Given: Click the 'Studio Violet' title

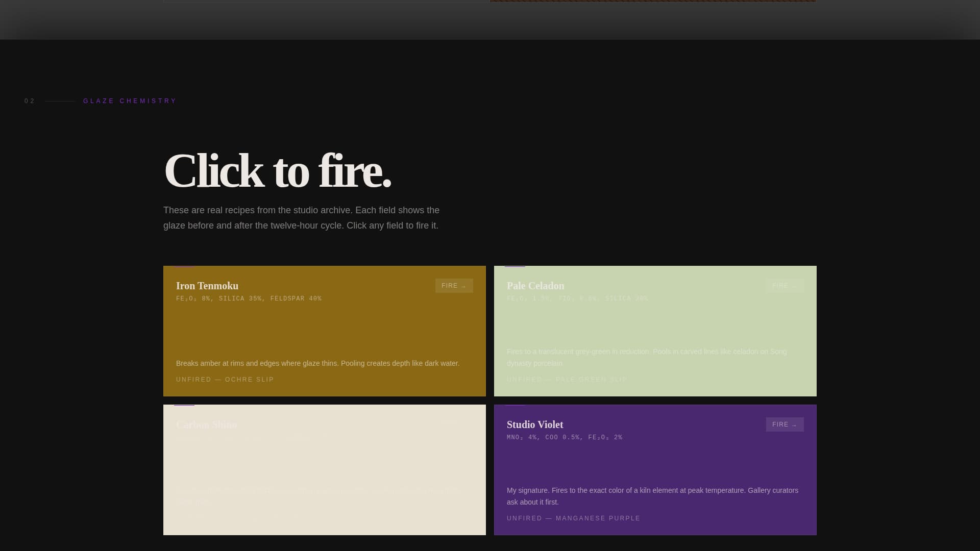Looking at the screenshot, I should point(535,424).
